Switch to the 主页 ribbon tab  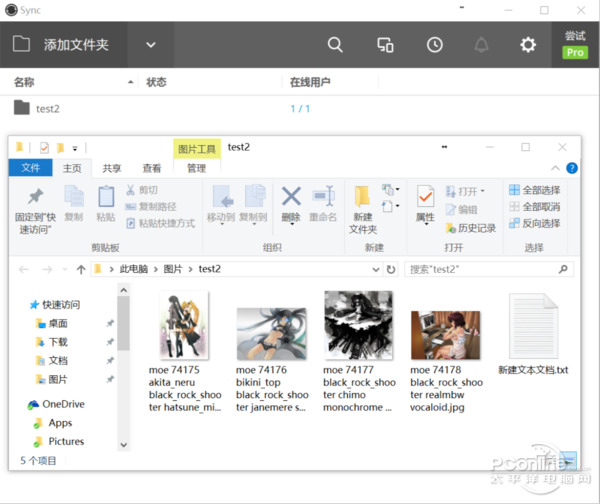pyautogui.click(x=72, y=168)
